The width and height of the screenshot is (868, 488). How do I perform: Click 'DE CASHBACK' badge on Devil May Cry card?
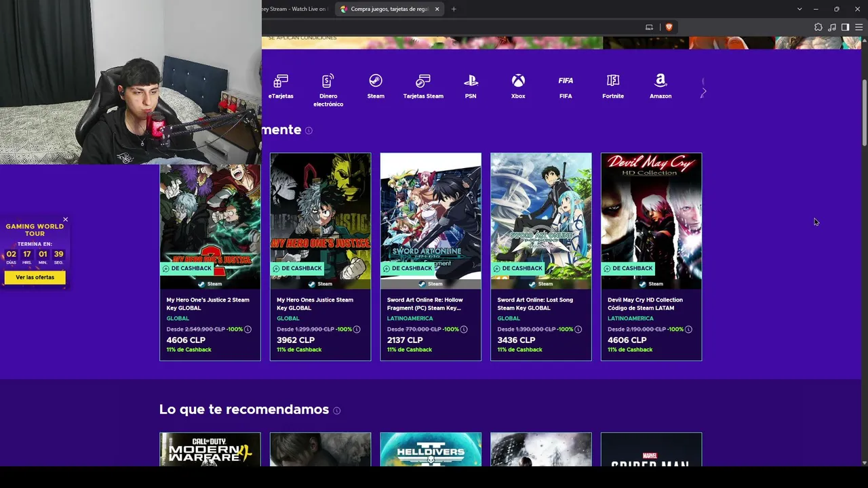click(628, 268)
